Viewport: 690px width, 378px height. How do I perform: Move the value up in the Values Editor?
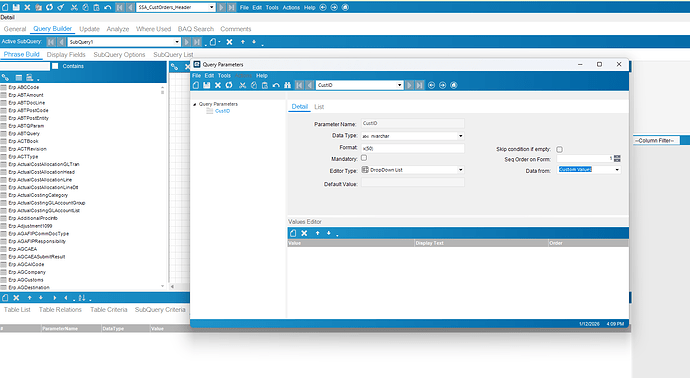coord(317,233)
